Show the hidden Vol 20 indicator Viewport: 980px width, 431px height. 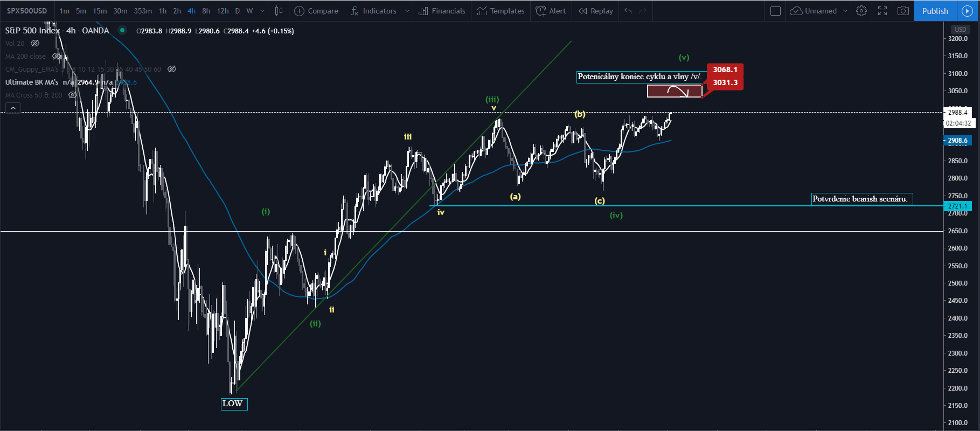[35, 43]
